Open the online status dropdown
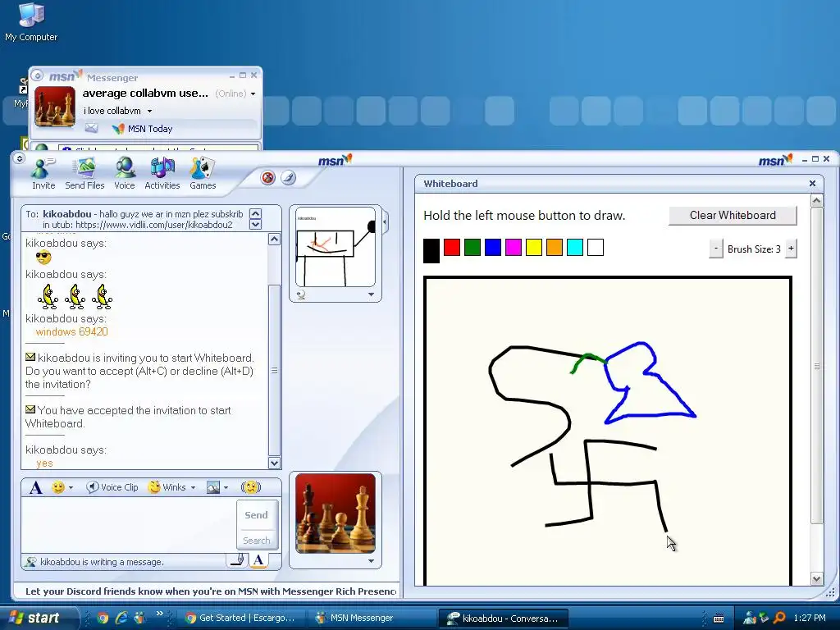 pos(253,94)
